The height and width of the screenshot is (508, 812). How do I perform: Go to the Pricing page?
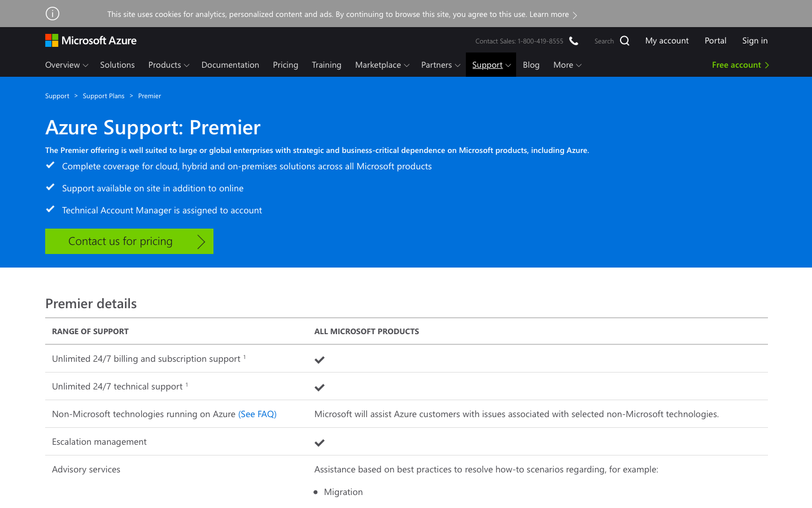click(285, 65)
